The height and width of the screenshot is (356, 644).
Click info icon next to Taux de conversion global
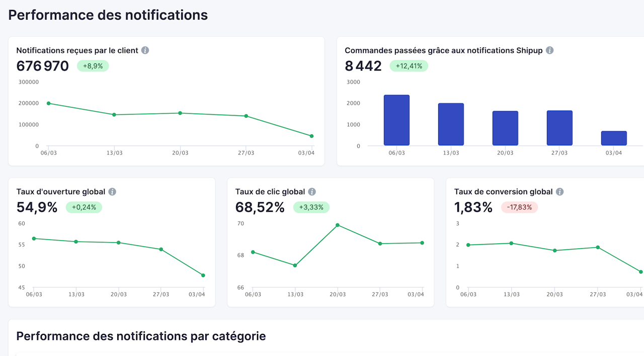(559, 192)
